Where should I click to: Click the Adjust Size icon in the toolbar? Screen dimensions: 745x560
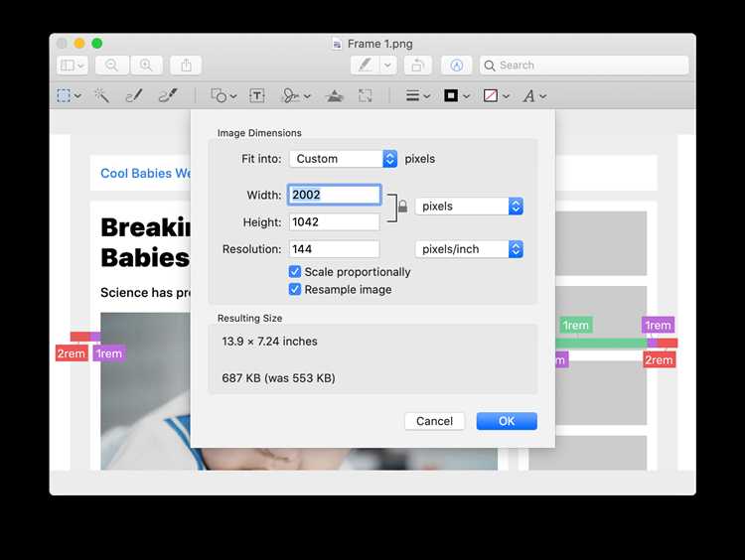point(365,96)
